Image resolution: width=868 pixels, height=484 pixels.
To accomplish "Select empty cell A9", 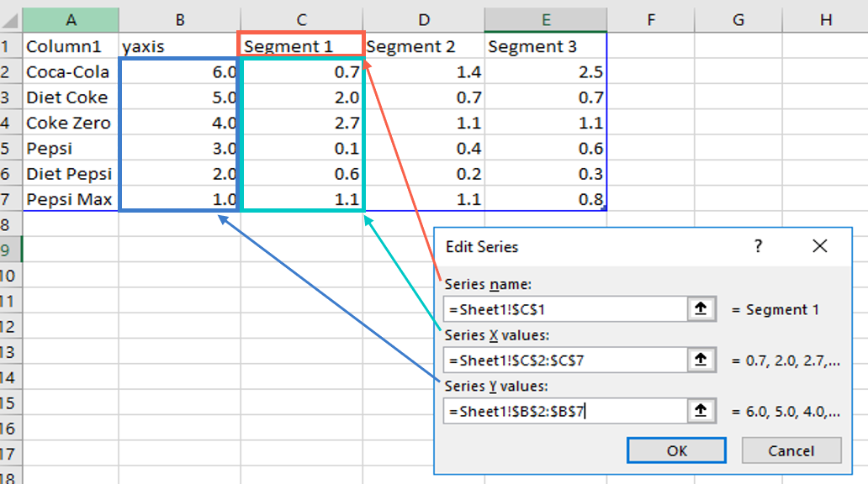I will 71,250.
